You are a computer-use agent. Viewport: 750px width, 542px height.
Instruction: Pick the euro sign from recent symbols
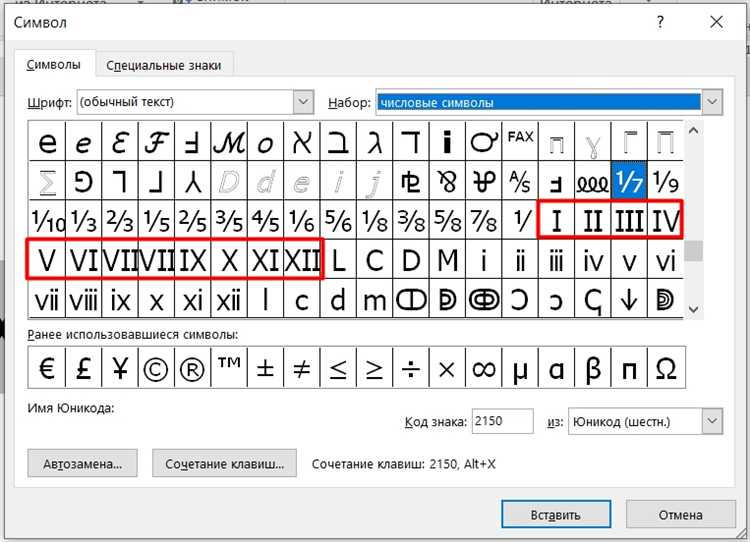47,368
